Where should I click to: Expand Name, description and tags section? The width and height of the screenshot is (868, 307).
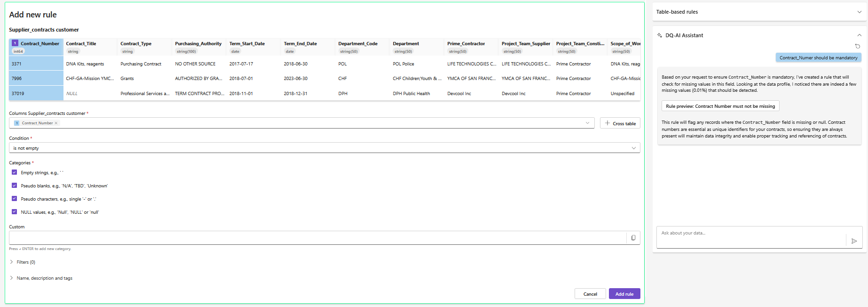(x=12, y=278)
